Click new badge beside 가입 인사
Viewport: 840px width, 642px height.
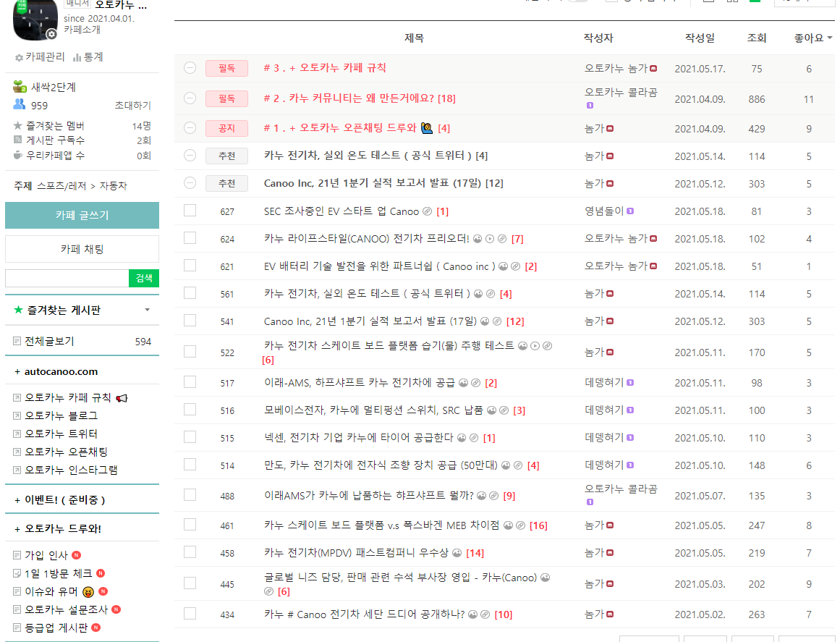click(x=77, y=555)
